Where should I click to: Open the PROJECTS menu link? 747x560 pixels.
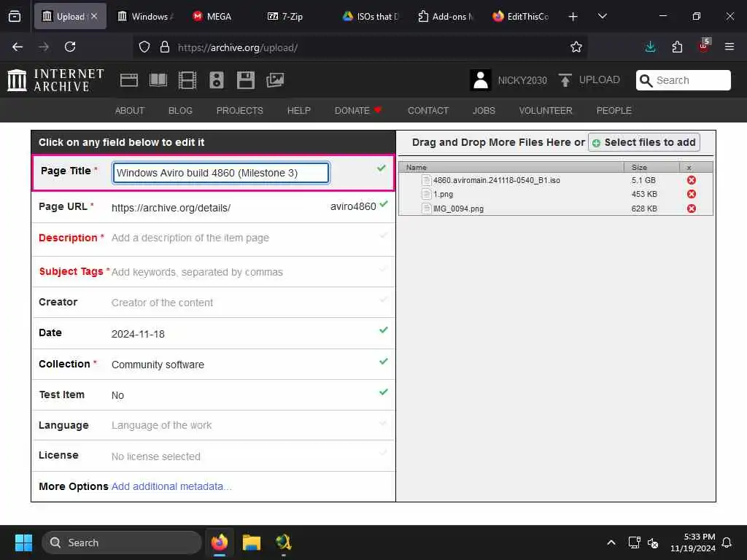click(x=239, y=111)
